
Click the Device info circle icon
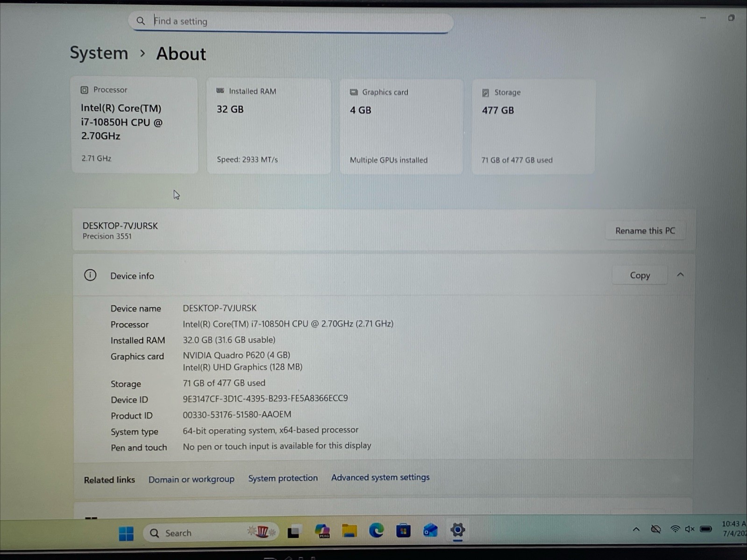click(90, 275)
